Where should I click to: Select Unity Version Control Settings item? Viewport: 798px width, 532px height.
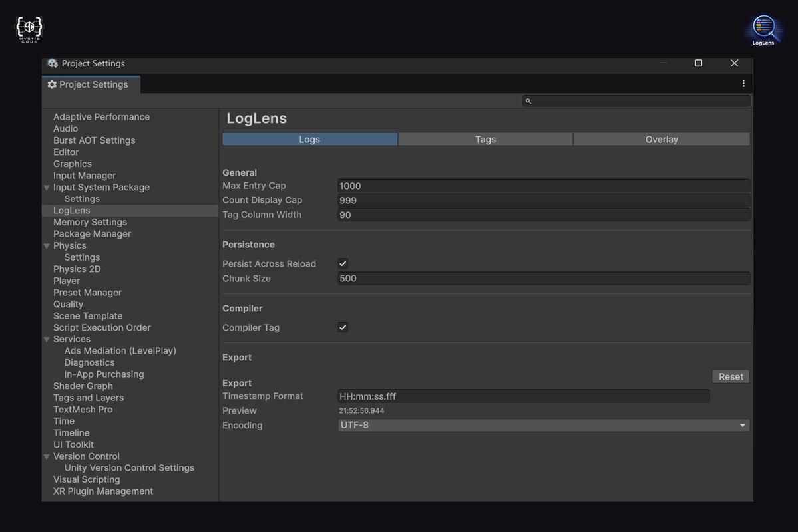129,468
